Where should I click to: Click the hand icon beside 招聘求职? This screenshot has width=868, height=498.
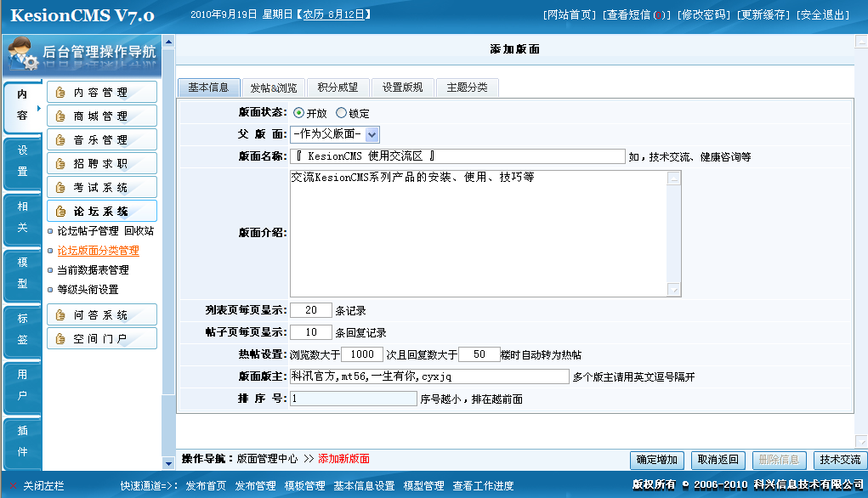click(x=61, y=164)
